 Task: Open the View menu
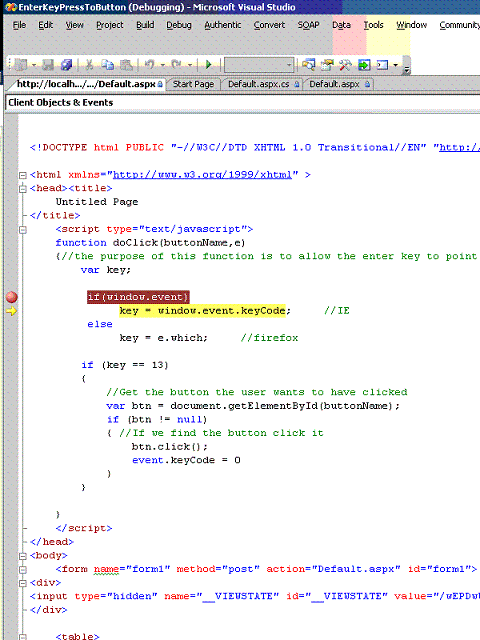pyautogui.click(x=75, y=25)
